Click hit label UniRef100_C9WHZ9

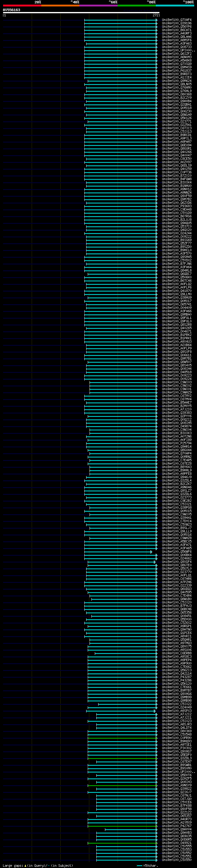(177, 392)
